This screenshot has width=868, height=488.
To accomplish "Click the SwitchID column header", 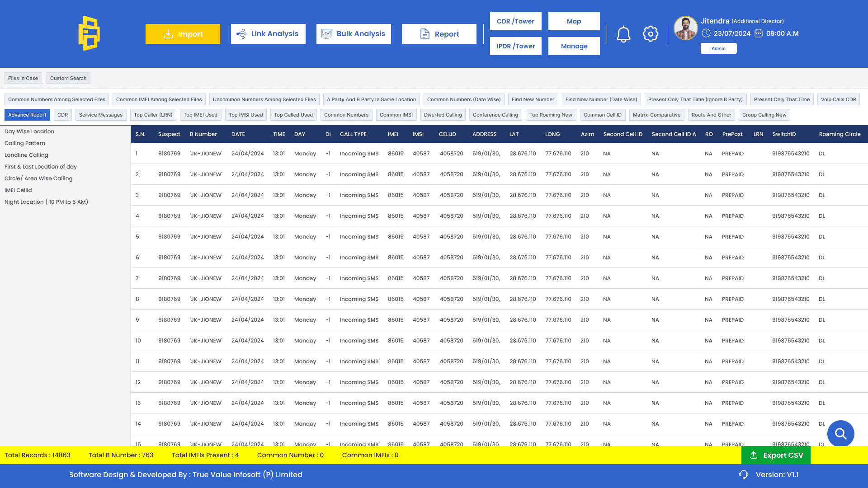I will [784, 134].
